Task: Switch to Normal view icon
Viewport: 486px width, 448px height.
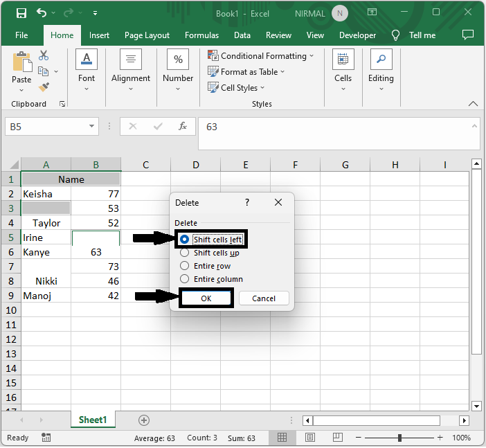Action: (x=282, y=438)
